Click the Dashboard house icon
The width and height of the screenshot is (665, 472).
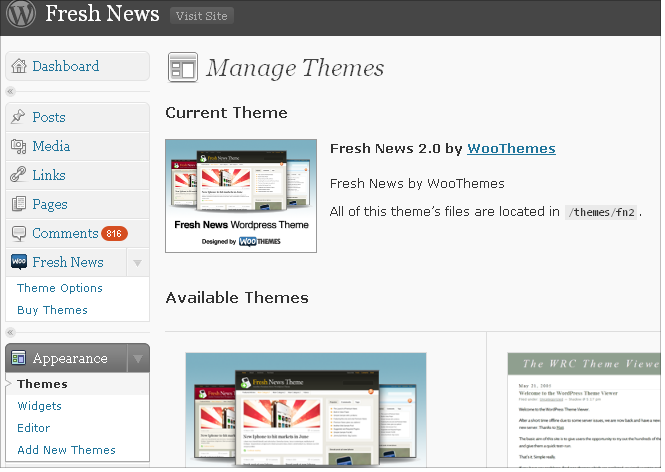[19, 66]
